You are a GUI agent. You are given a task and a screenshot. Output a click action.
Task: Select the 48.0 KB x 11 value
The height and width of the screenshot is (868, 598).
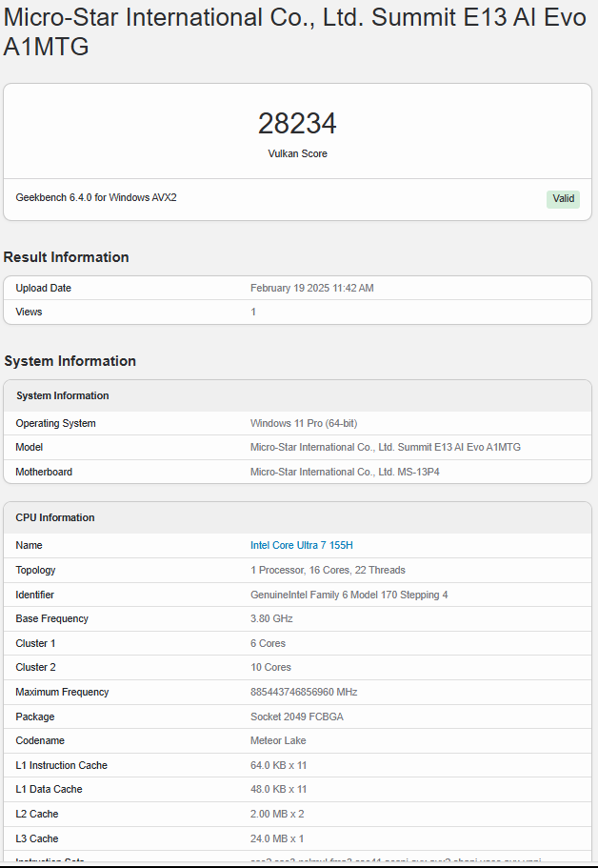279,789
